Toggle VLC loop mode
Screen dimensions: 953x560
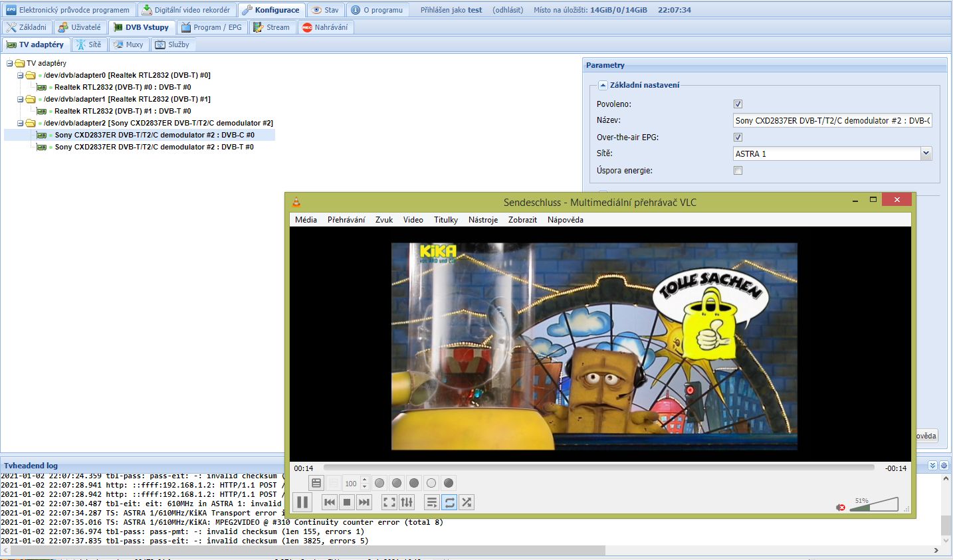tap(449, 502)
